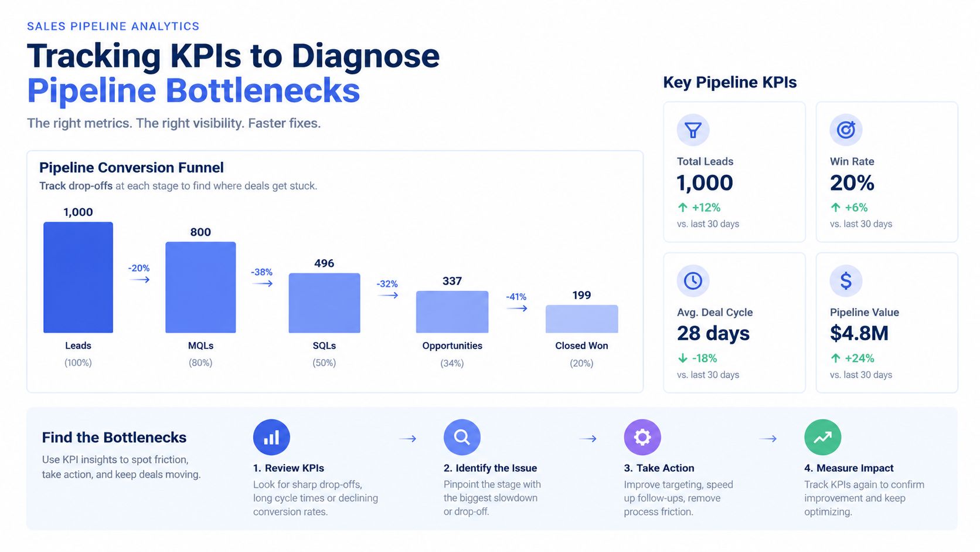Image resolution: width=980 pixels, height=552 pixels.
Task: Click the 3. Take Action step title
Action: [659, 468]
